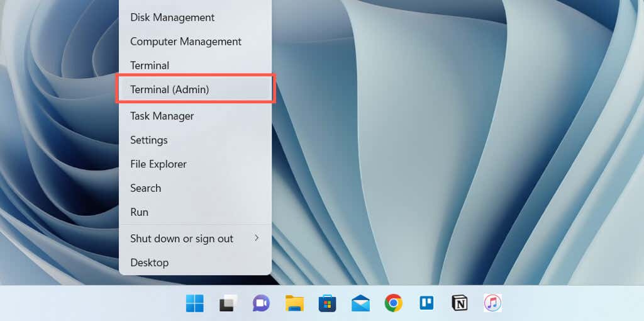Launch the Notion app icon
The width and height of the screenshot is (644, 321).
[x=460, y=303]
